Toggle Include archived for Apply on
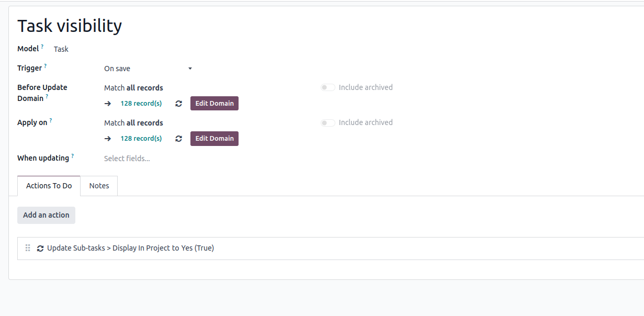 [x=328, y=122]
